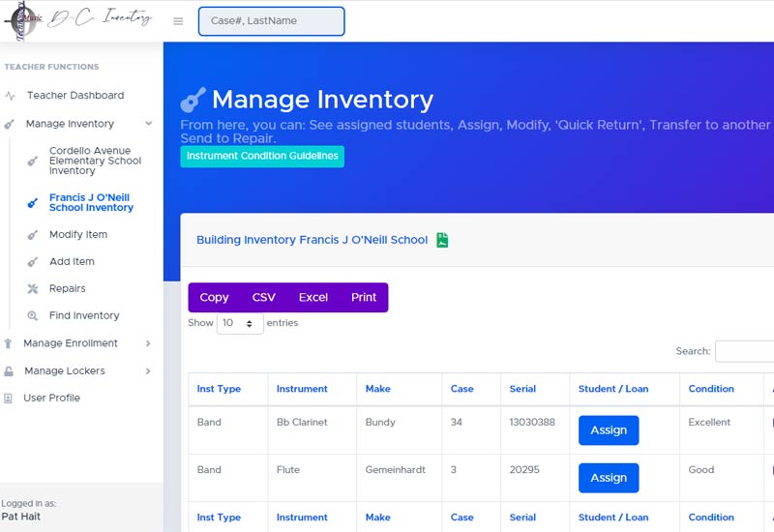Image resolution: width=774 pixels, height=532 pixels.
Task: Assign the Gemeinhardt Flute to a student
Action: pos(609,478)
